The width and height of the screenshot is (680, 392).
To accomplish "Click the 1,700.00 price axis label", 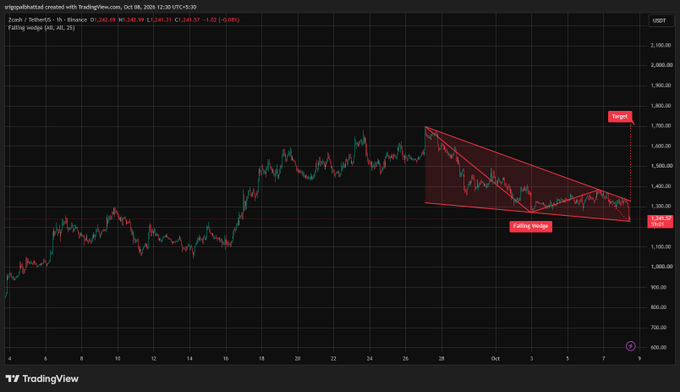I will coord(661,126).
